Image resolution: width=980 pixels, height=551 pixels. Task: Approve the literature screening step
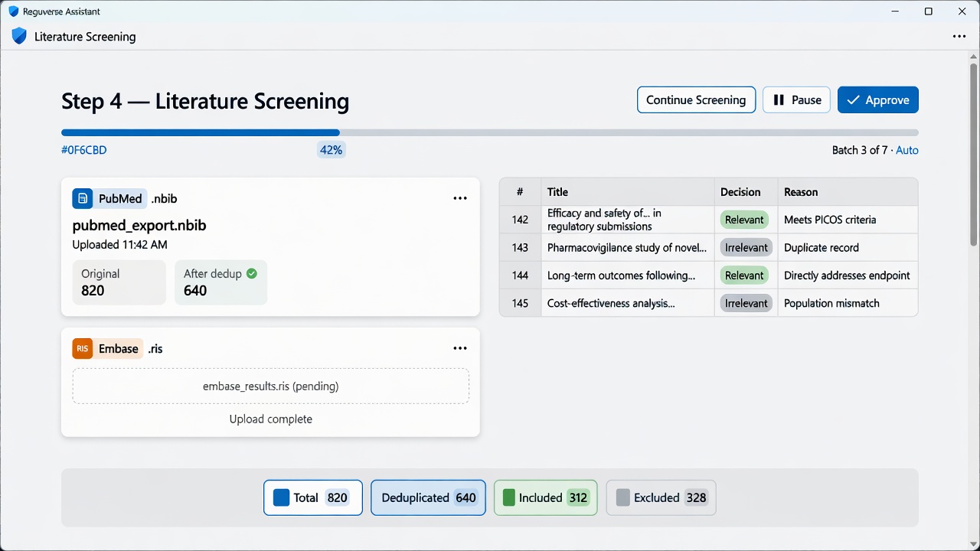(x=878, y=99)
